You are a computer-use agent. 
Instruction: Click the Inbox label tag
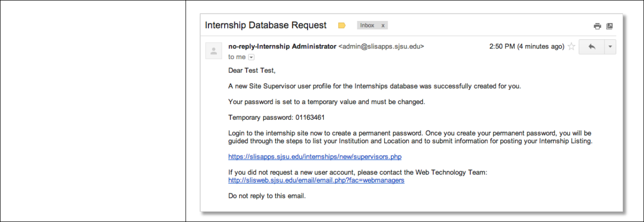coord(367,25)
